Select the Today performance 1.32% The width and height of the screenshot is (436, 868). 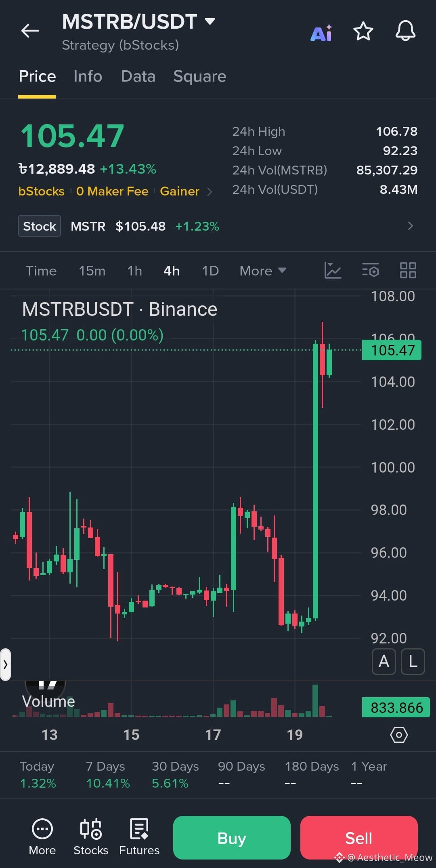(x=38, y=775)
